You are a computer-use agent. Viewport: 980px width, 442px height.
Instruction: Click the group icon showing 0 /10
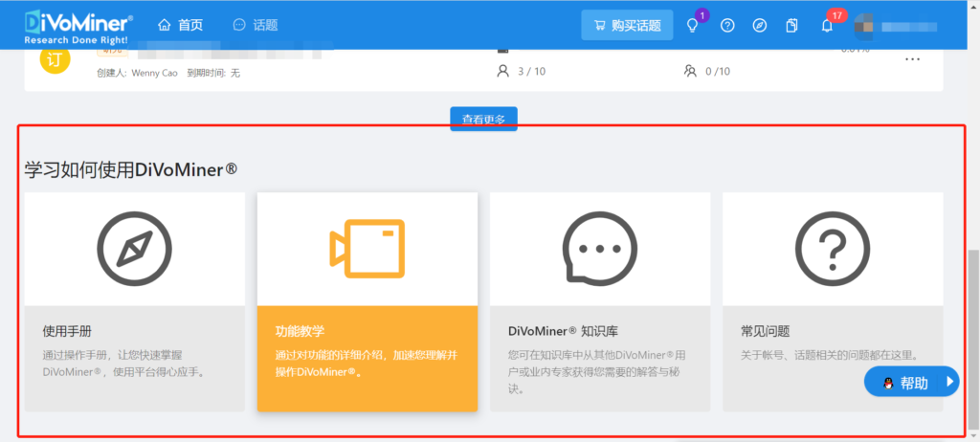pyautogui.click(x=690, y=71)
